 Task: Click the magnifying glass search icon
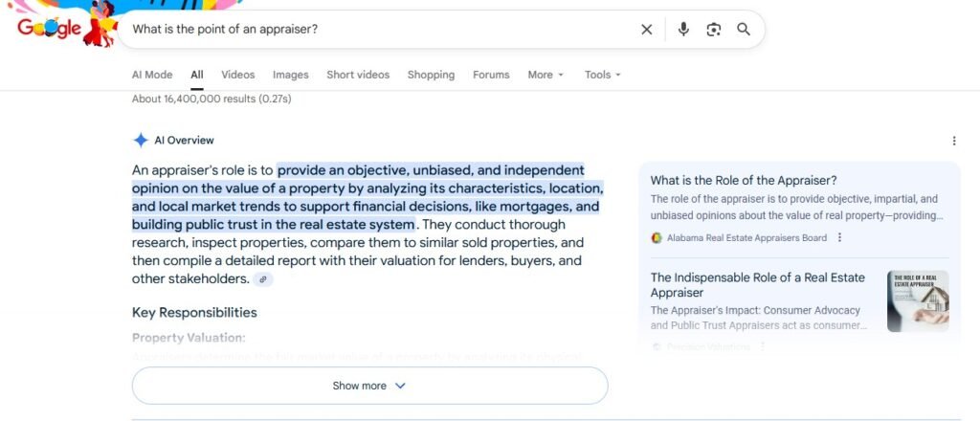pyautogui.click(x=744, y=30)
